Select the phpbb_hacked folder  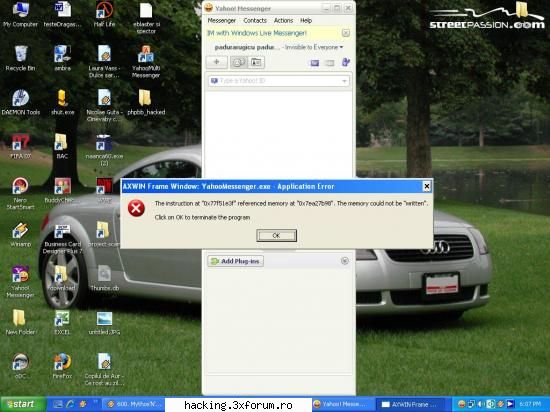click(x=146, y=102)
